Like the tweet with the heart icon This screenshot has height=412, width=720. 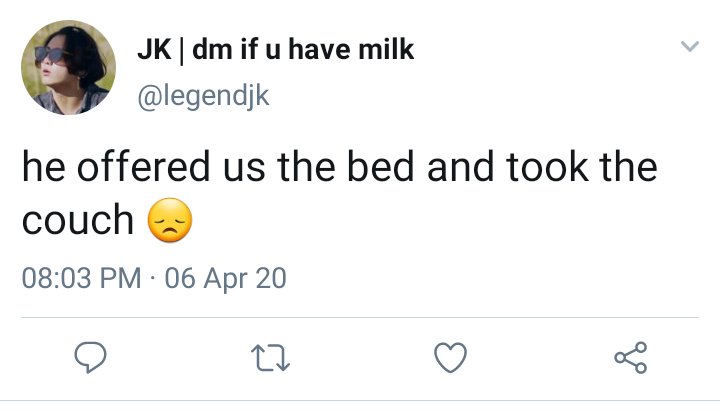[450, 357]
